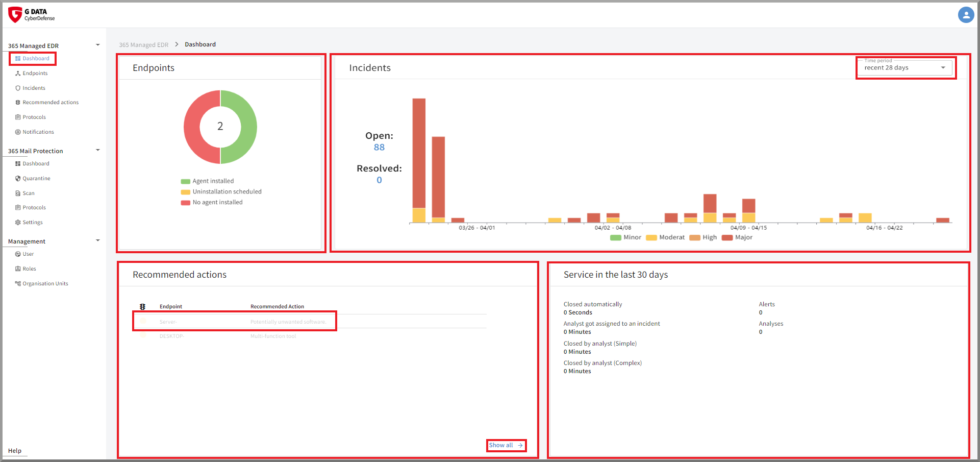Click the 04/02 - 04/08 axis label

613,228
